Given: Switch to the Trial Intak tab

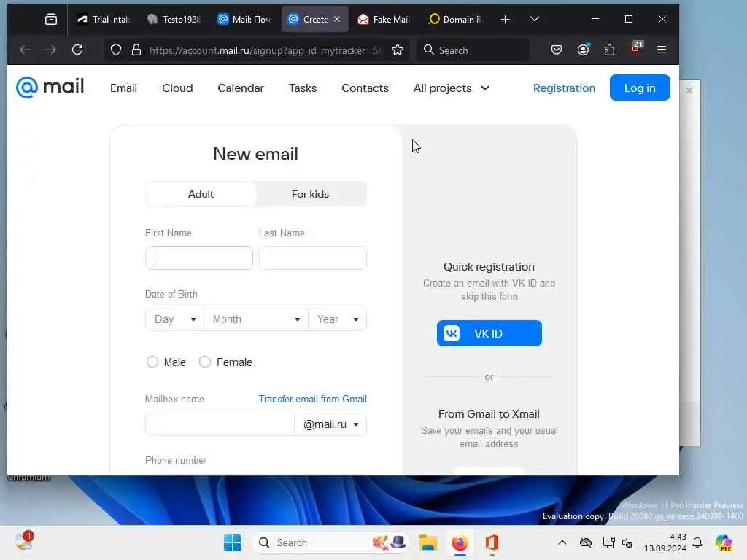Looking at the screenshot, I should (104, 19).
